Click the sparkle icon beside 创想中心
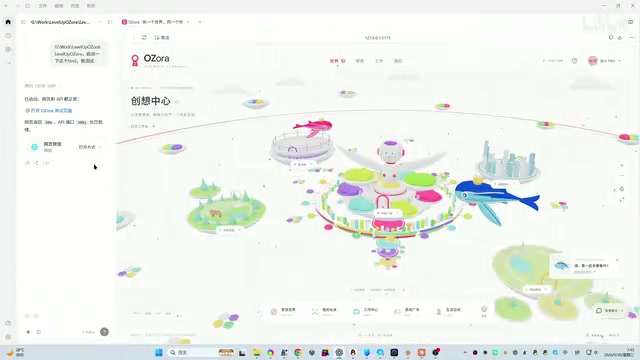Screen dimensions: 640x360 tap(177, 101)
